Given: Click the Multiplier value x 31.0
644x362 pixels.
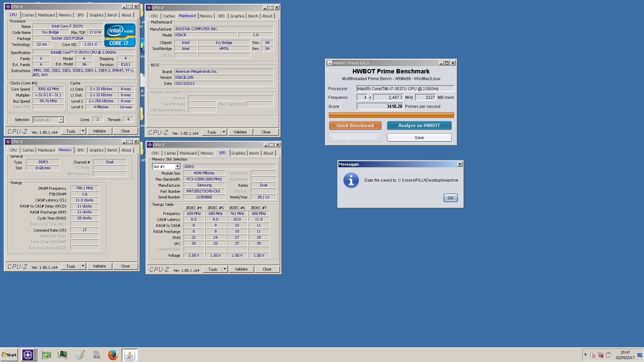Looking at the screenshot, I should point(48,95).
